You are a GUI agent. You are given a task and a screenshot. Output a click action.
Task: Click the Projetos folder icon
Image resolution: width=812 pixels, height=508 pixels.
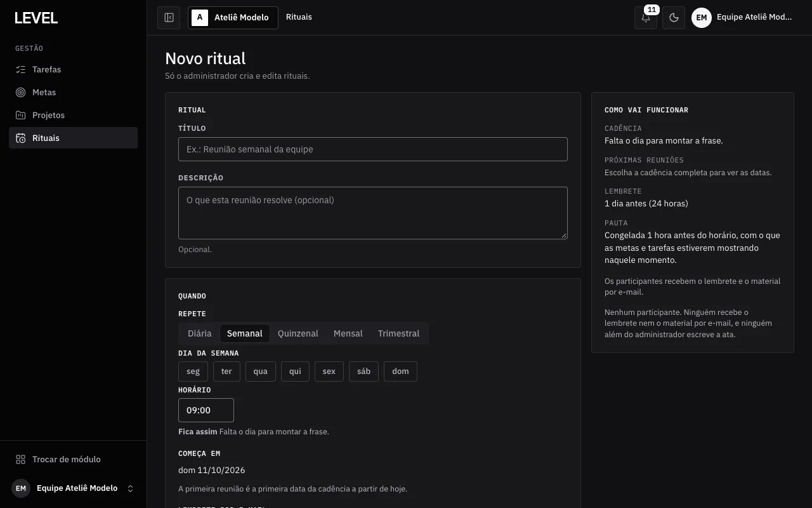21,115
